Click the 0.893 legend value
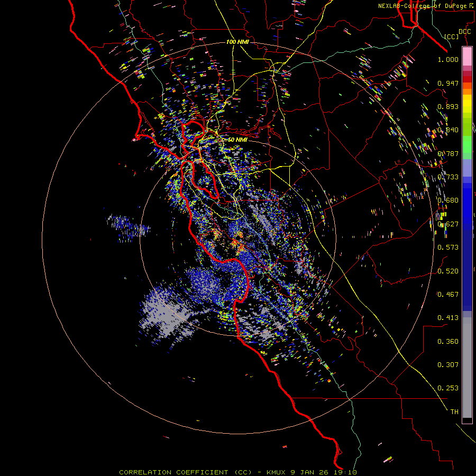476x476 pixels. click(x=448, y=106)
